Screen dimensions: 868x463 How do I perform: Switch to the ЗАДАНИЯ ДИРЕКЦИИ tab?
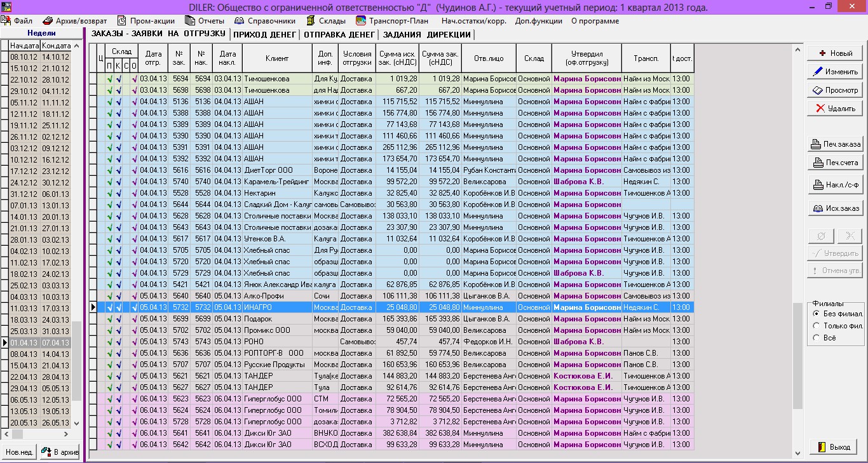(x=426, y=34)
